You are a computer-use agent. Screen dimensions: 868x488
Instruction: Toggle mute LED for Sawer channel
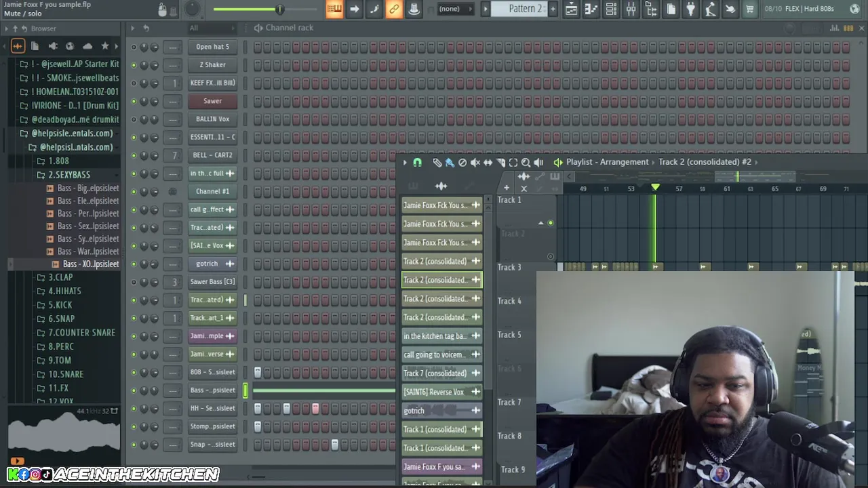(x=134, y=101)
